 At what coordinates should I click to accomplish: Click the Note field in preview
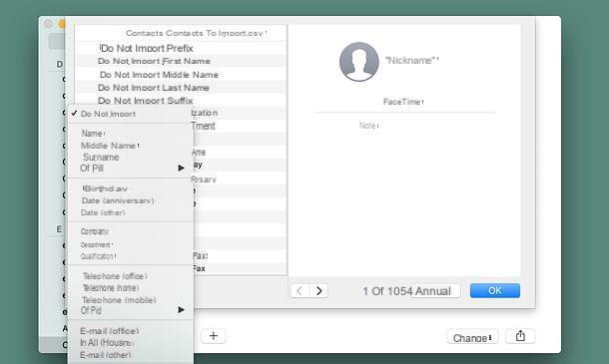point(369,126)
